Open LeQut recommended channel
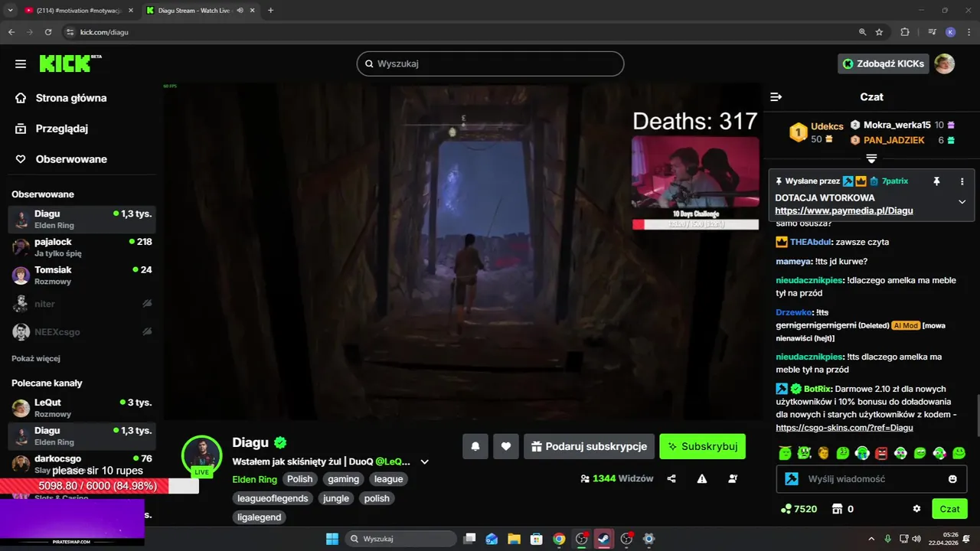Viewport: 980px width, 551px height. 82,408
